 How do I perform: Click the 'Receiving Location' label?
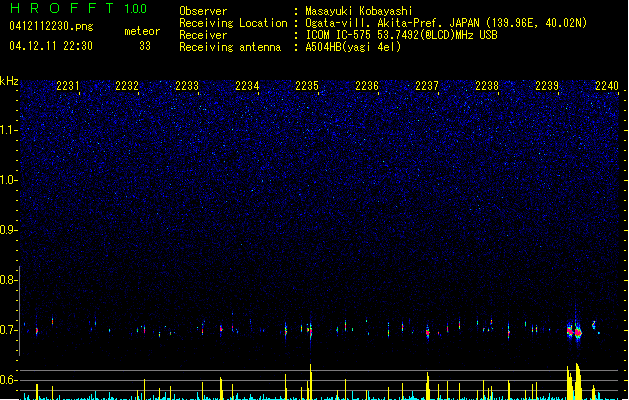(233, 23)
